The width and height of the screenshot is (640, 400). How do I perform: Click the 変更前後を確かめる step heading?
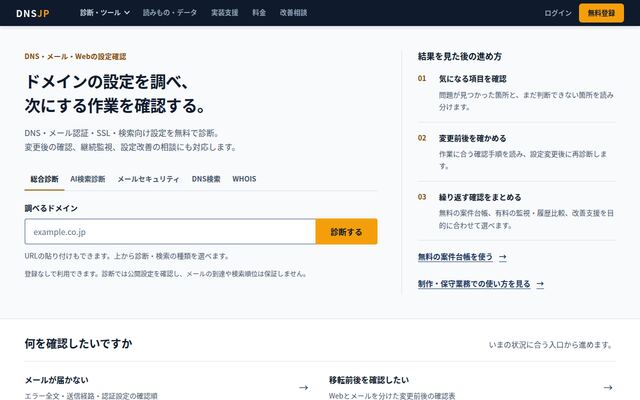pyautogui.click(x=473, y=138)
